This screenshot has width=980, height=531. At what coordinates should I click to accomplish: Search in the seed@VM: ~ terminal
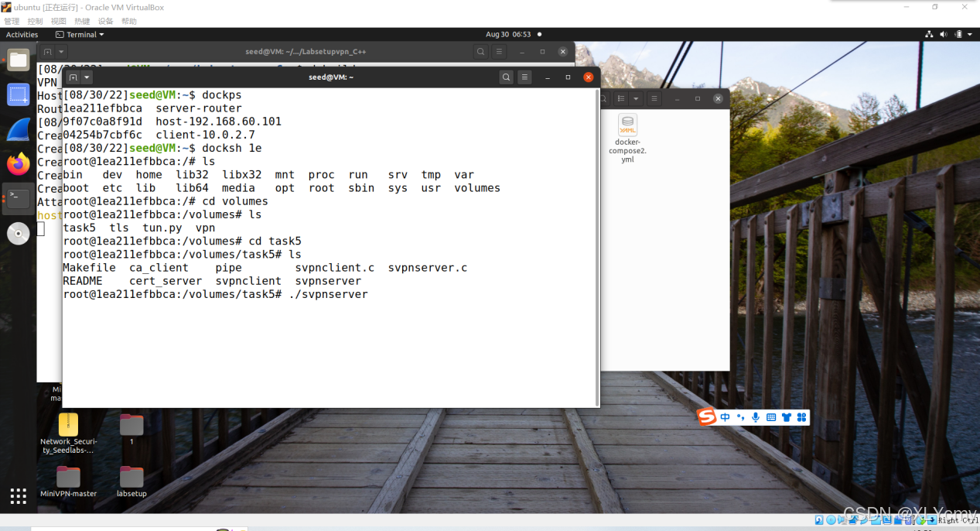click(506, 77)
